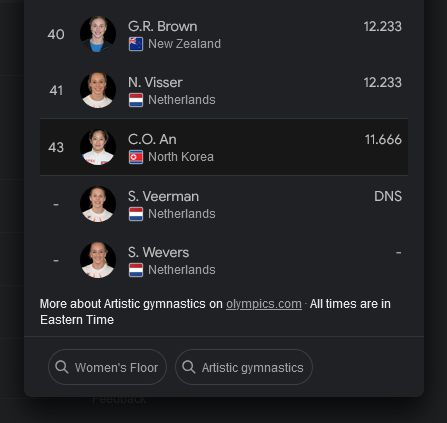Click the North Korea flag icon
This screenshot has width=447, height=423.
(x=136, y=157)
